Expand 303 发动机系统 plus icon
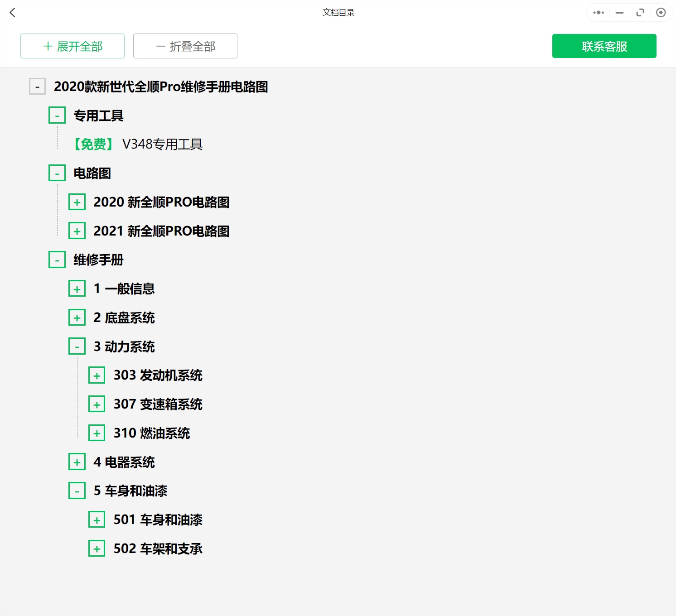Screen dimensions: 676x616 point(97,376)
